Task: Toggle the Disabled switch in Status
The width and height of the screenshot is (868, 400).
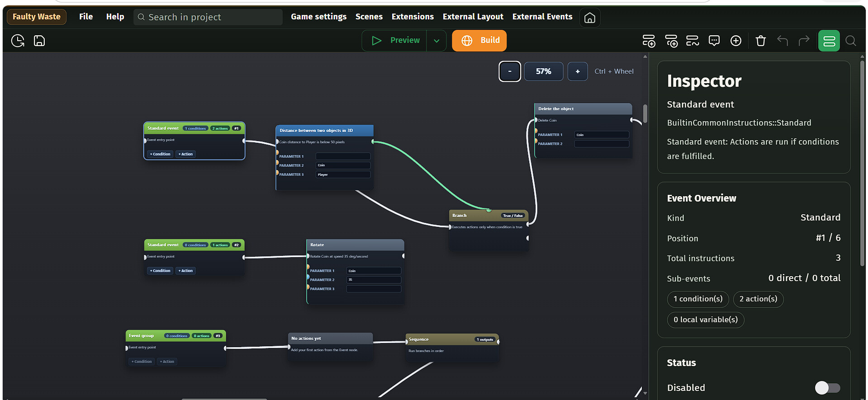Action: 827,388
